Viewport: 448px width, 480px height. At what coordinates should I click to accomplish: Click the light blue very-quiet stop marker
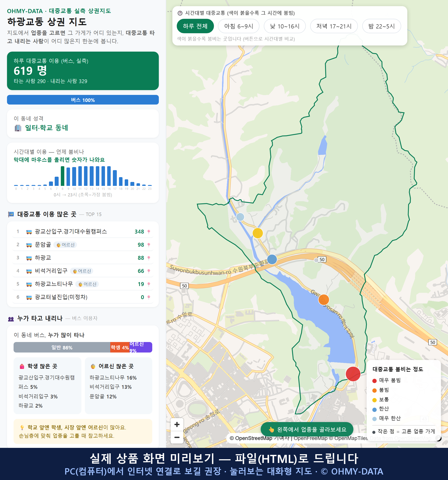coord(240,217)
